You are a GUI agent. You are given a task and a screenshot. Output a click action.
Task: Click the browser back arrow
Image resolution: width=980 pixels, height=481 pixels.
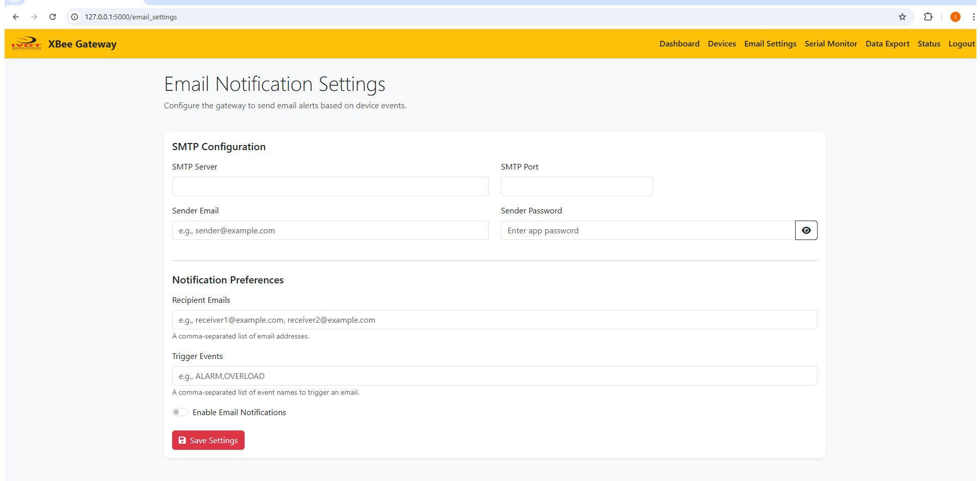pyautogui.click(x=16, y=17)
